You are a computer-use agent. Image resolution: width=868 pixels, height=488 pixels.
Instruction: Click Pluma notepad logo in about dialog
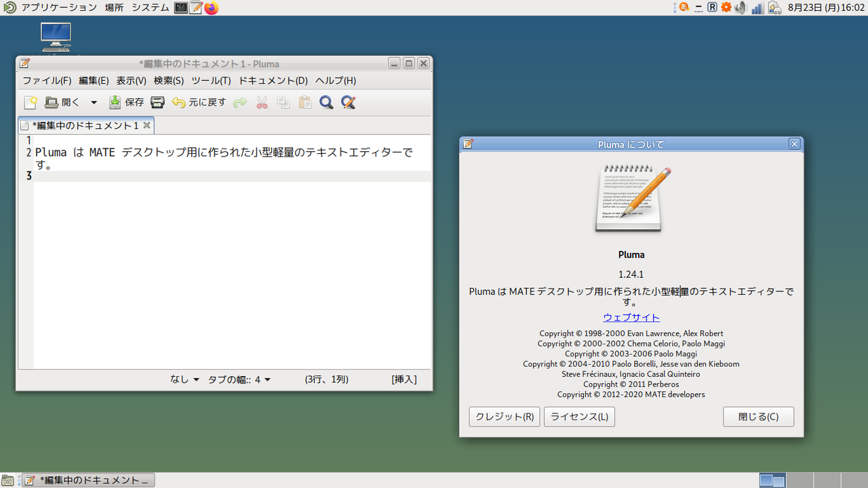click(631, 197)
